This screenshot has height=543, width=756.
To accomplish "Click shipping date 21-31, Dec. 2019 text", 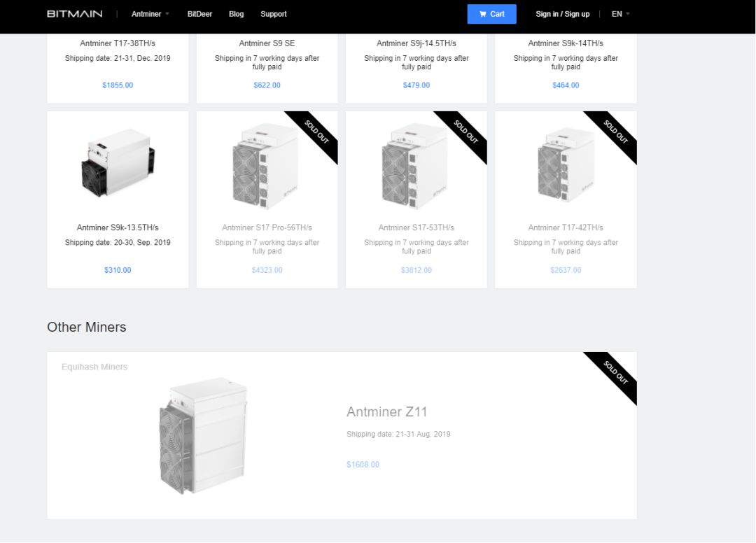I will pos(118,58).
